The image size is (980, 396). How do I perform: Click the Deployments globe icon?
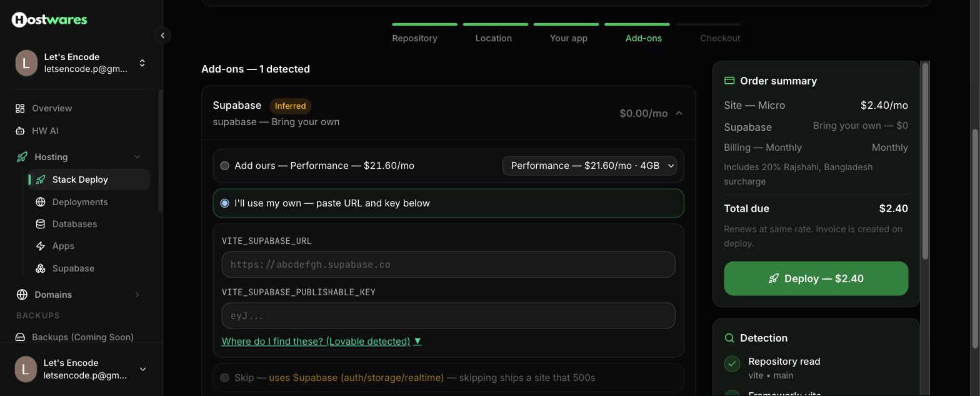(x=41, y=202)
